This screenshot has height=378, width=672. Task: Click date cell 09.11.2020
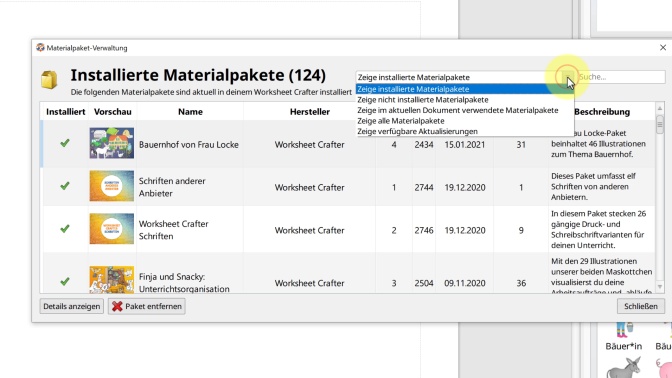click(465, 283)
